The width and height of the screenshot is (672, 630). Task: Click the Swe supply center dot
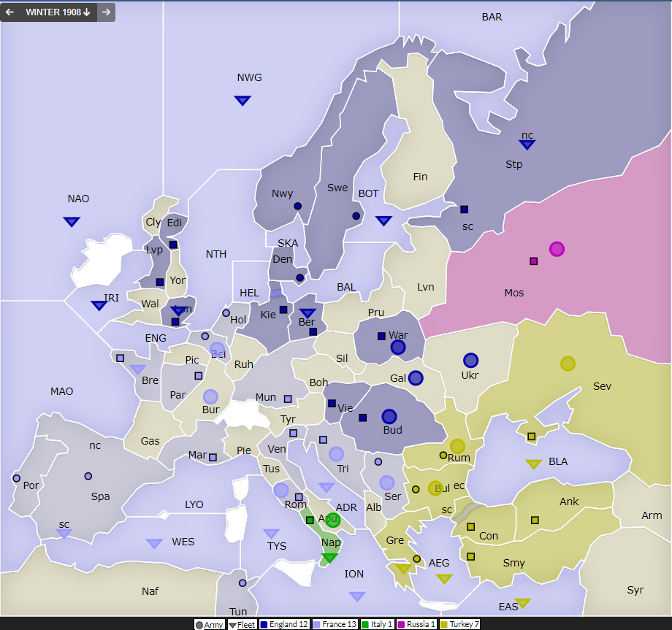coord(356,216)
